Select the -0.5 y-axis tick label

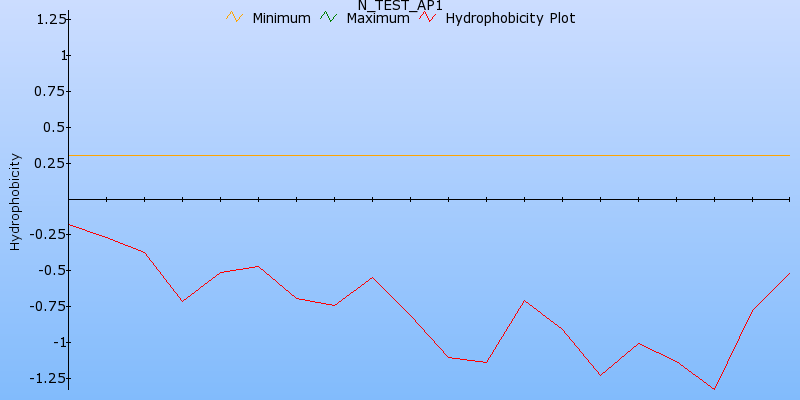click(51, 270)
